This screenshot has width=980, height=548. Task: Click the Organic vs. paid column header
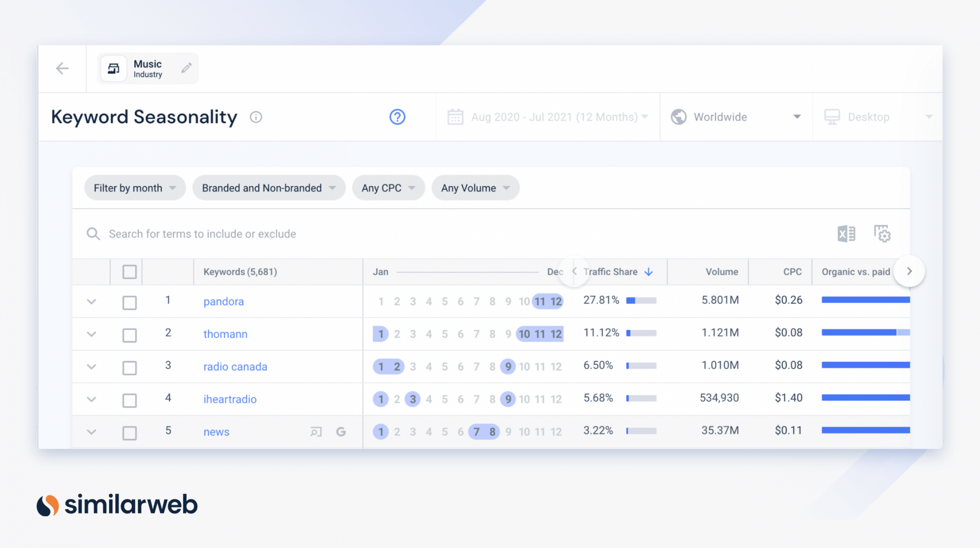(x=856, y=272)
